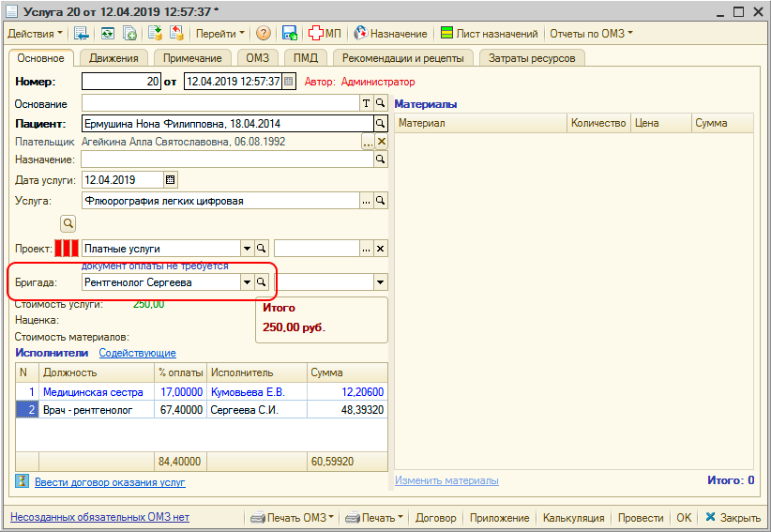The height and width of the screenshot is (532, 771).
Task: Click magnifier icon next to Пациент field
Action: tap(381, 123)
